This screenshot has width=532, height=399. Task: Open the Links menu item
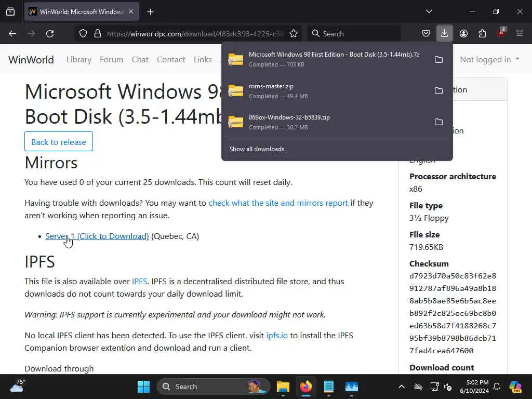pyautogui.click(x=203, y=60)
